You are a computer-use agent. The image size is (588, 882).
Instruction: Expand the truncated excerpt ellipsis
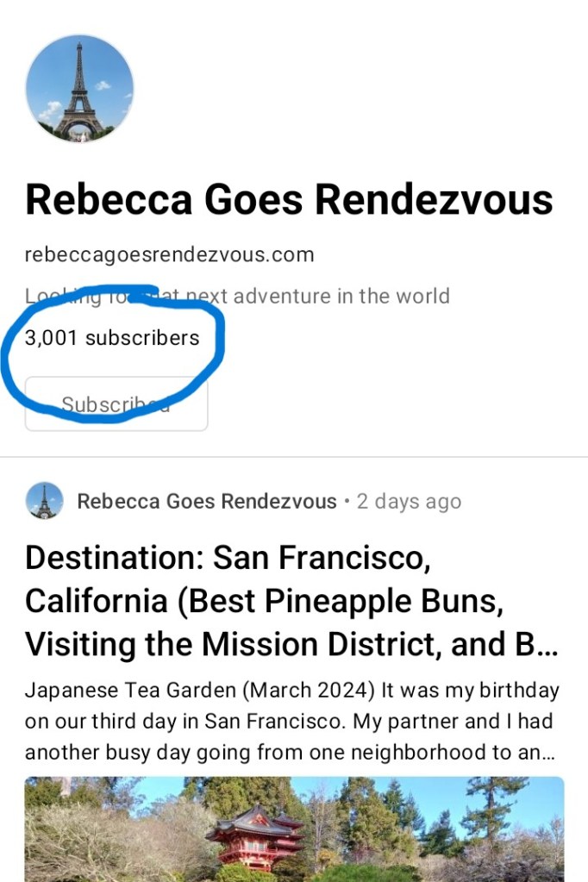tap(544, 753)
